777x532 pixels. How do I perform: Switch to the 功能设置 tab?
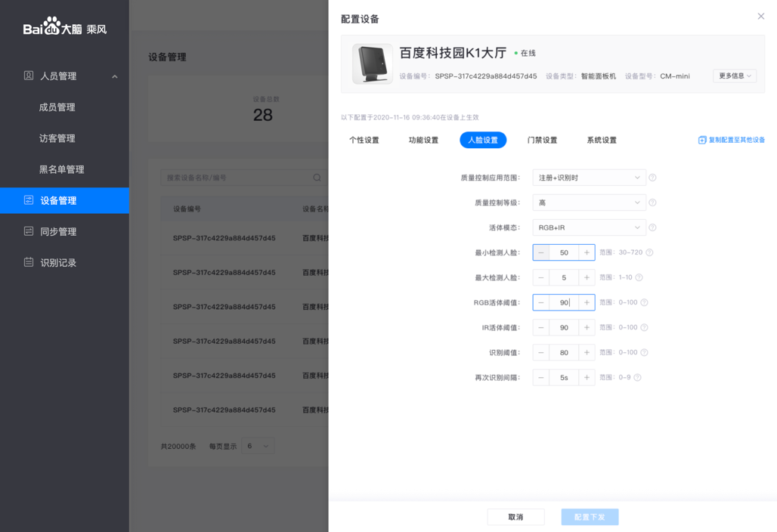(x=423, y=140)
